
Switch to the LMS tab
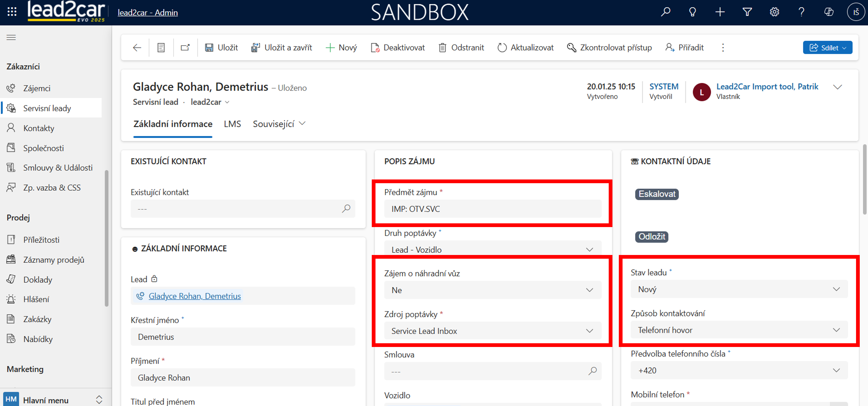click(232, 124)
